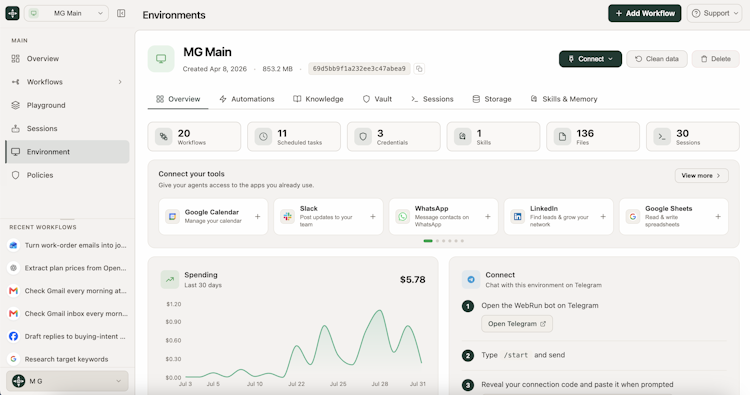Switch to the Storage tab
This screenshot has width=750, height=395.
tap(492, 99)
